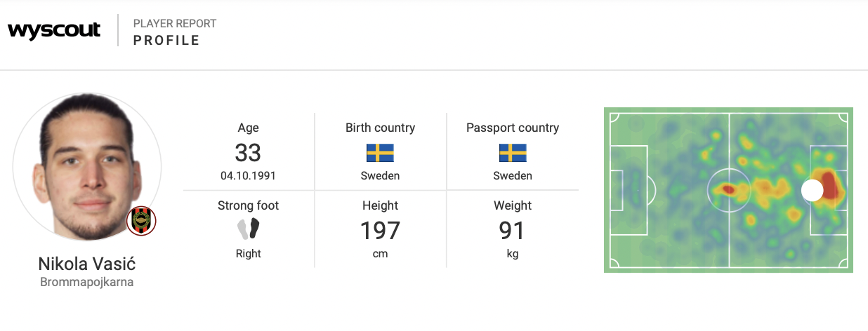The width and height of the screenshot is (868, 331).
Task: Click the age value 33
Action: tap(248, 152)
